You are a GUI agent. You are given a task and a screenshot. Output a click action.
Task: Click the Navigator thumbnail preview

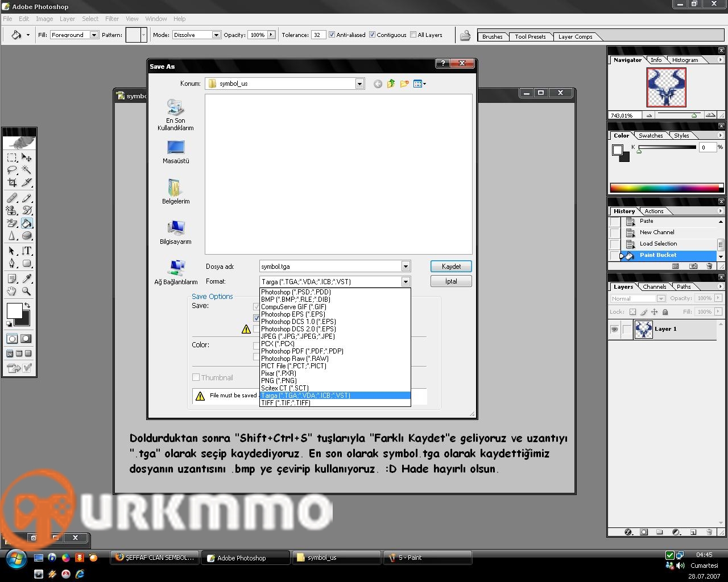pos(666,88)
